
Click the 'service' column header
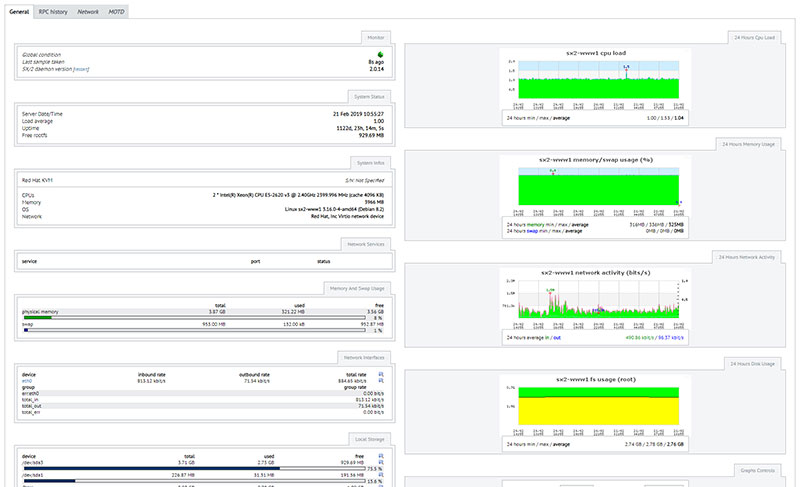click(x=30, y=262)
